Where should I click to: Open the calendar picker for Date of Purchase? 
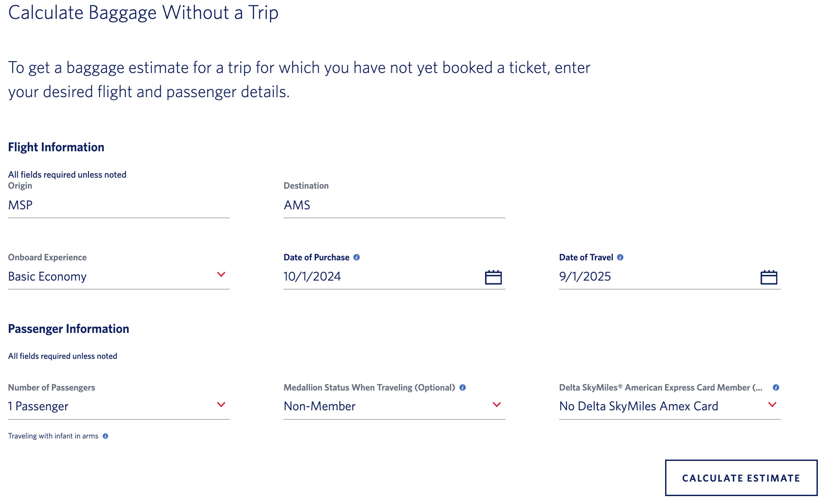(494, 277)
